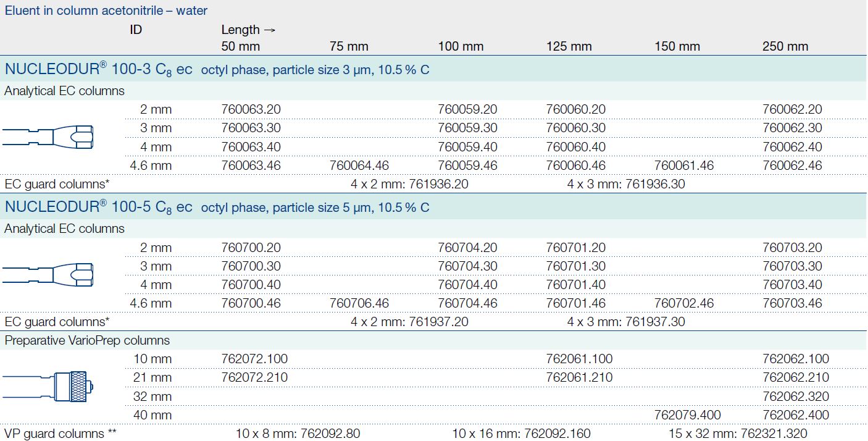Click the 75 mm length column header
The width and height of the screenshot is (868, 441).
(x=349, y=46)
